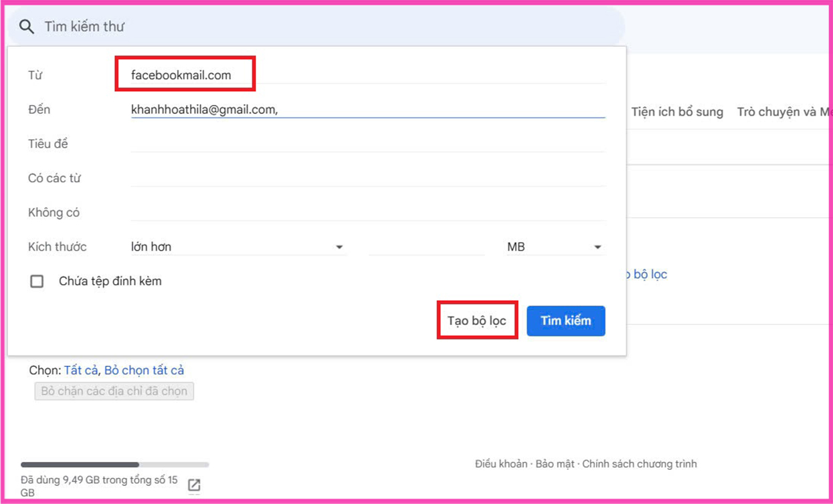The image size is (833, 504).
Task: Click the Chứa tệp đính kèm label text
Action: click(x=110, y=281)
